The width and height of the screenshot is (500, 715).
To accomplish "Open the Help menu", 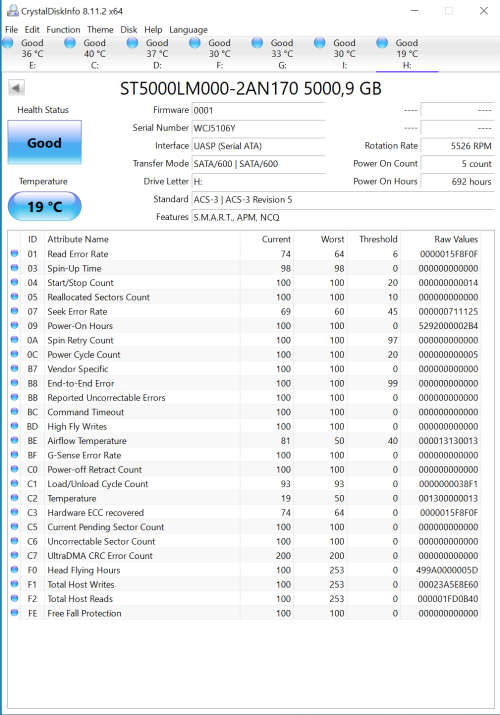I will pyautogui.click(x=153, y=30).
